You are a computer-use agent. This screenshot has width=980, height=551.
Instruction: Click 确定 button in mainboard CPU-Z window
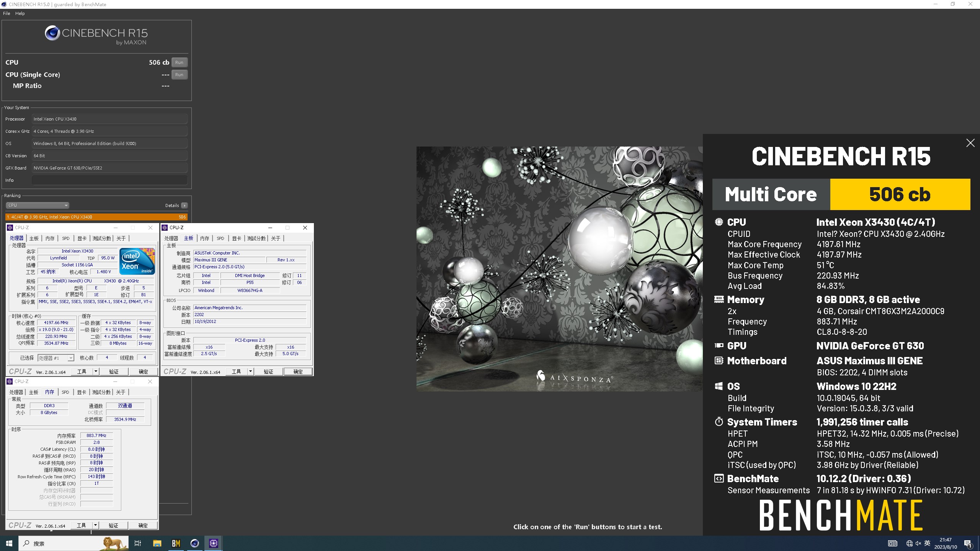click(298, 372)
